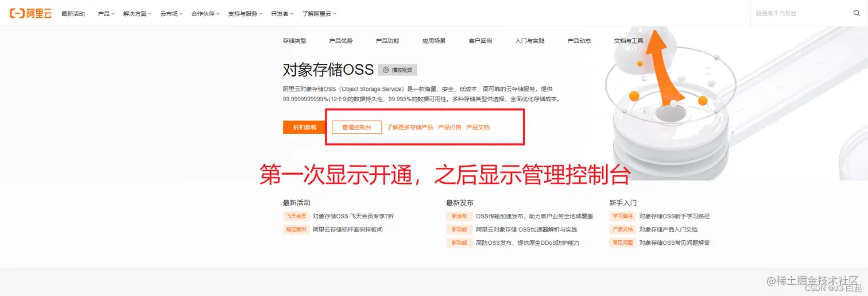The width and height of the screenshot is (868, 296).
Task: Open 对象存储产品入门文档 link
Action: (x=668, y=229)
